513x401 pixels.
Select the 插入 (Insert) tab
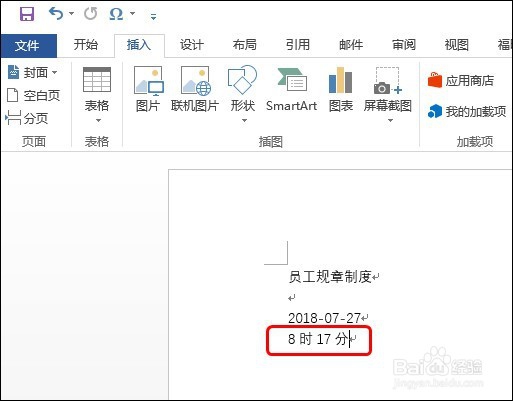tap(139, 45)
